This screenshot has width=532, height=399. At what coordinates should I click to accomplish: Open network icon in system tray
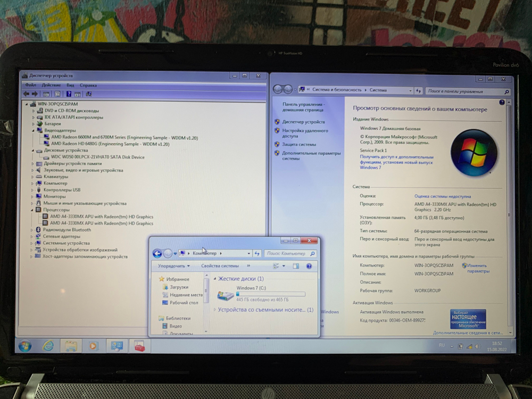(470, 346)
